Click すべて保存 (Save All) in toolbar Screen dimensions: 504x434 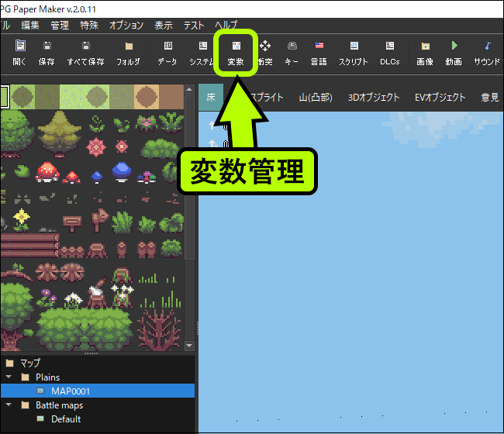coord(85,53)
